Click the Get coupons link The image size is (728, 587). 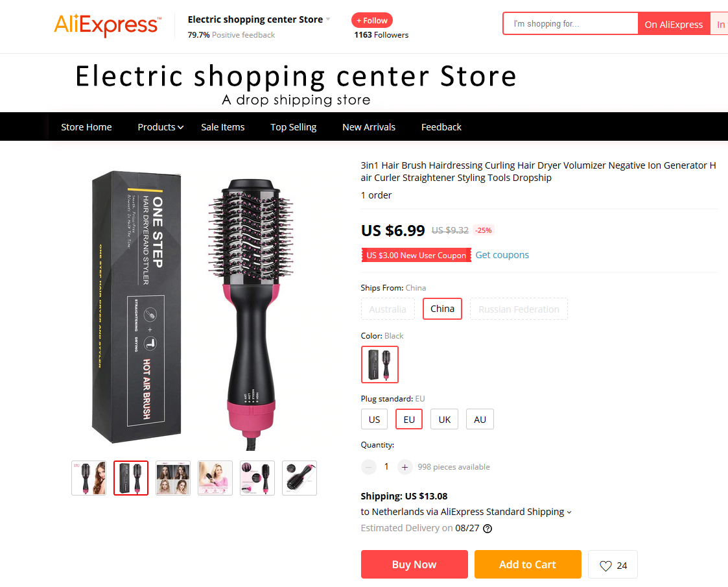point(502,255)
